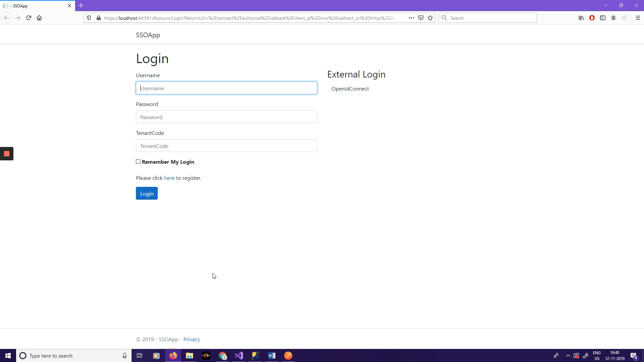Screen dimensions: 644x362
Task: Show site security padlock info
Action: [x=99, y=18]
